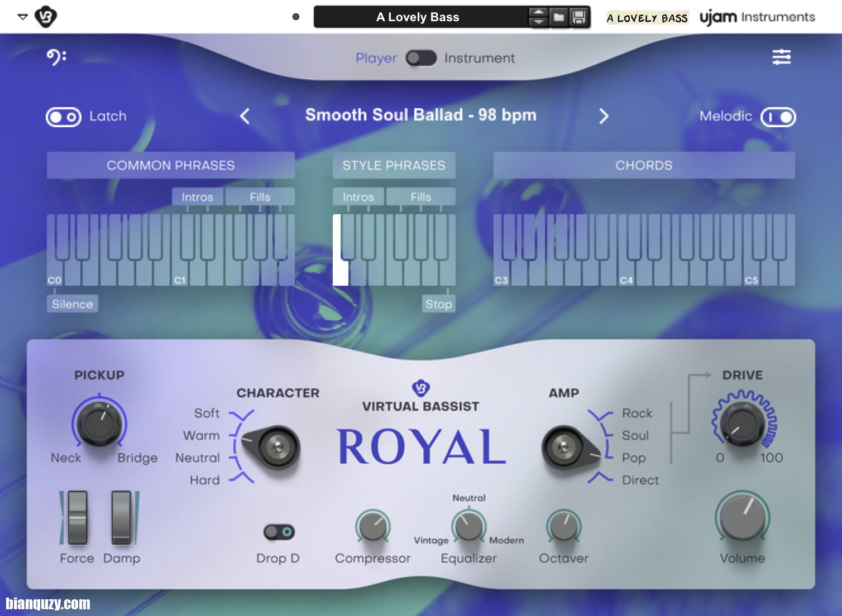Set pickup to Bridge label
842x616 pixels.
click(x=137, y=458)
